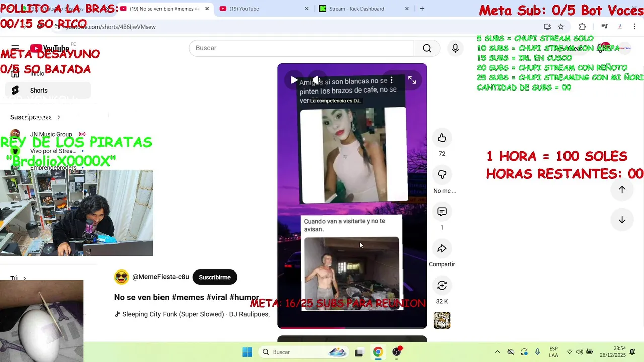Play the Shorts video
The image size is (644, 362).
294,80
